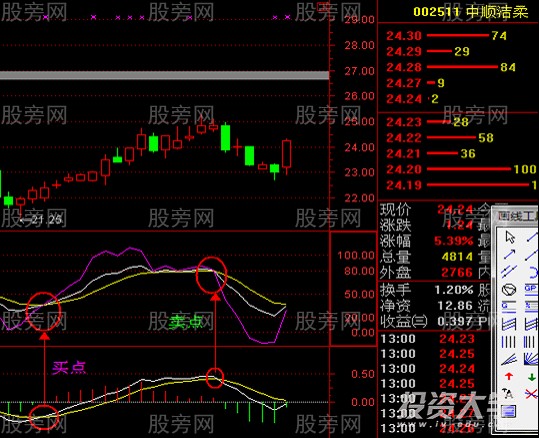This screenshot has width=539, height=438.
Task: Select the angle fan lines tool
Action: click(509, 359)
